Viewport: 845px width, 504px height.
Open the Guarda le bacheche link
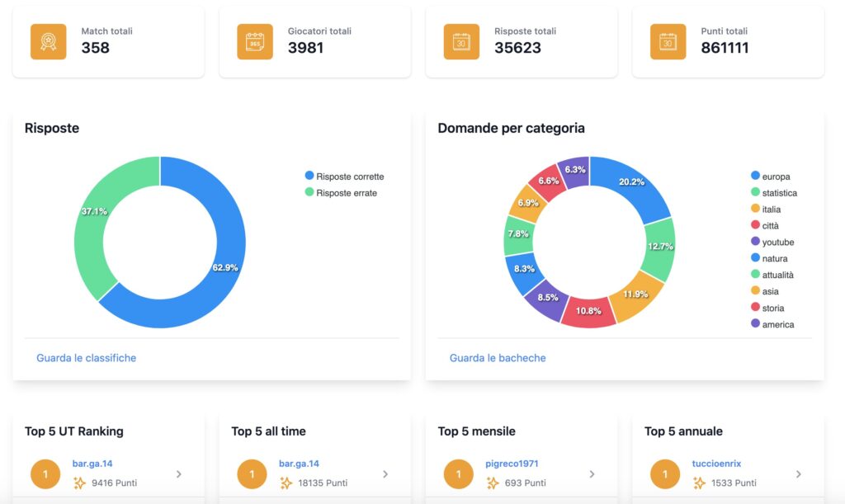pos(498,358)
